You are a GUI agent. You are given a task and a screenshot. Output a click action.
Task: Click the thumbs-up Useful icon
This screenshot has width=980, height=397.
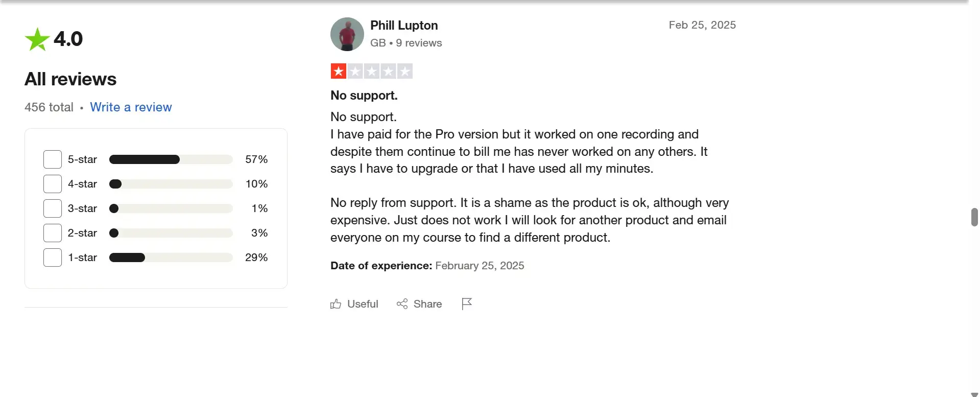(x=336, y=303)
